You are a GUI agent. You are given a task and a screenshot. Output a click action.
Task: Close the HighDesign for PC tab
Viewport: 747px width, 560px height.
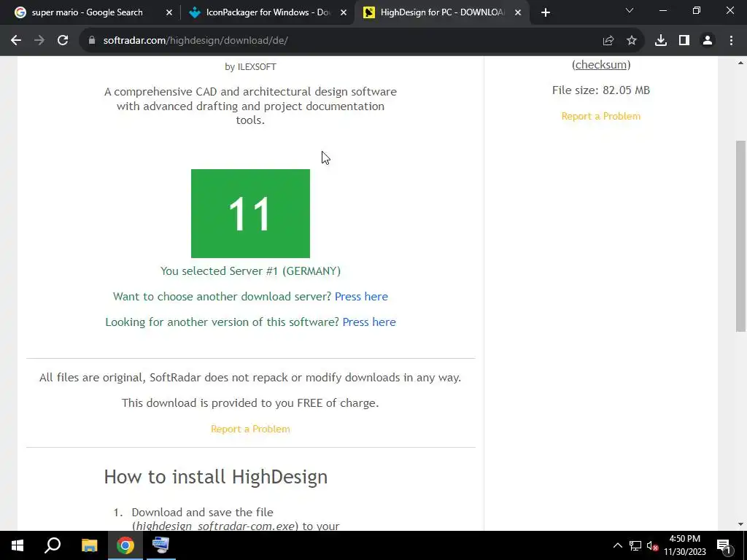point(518,12)
